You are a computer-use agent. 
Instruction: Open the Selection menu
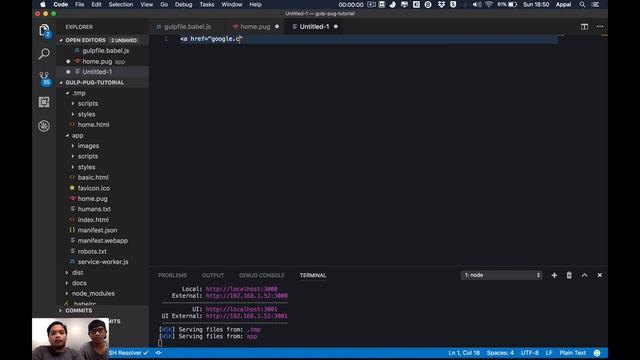tap(120, 4)
